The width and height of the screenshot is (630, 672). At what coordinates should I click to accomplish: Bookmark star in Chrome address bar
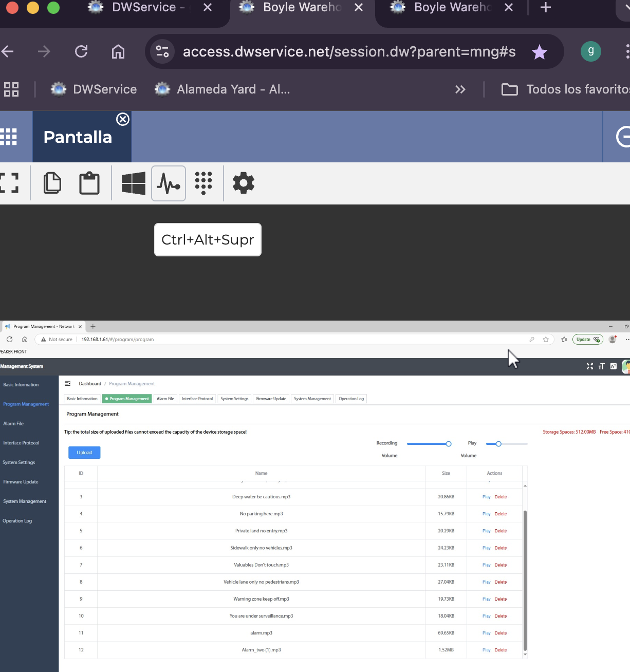point(540,52)
